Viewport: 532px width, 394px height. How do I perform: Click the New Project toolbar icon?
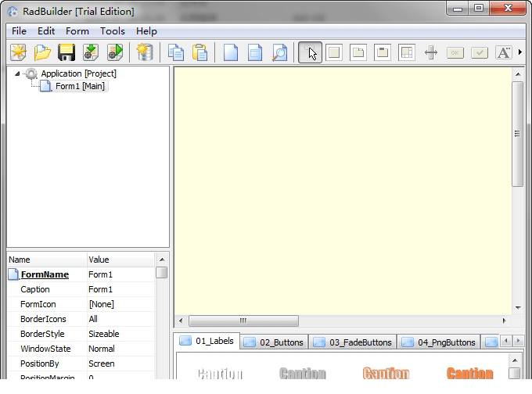pos(18,52)
